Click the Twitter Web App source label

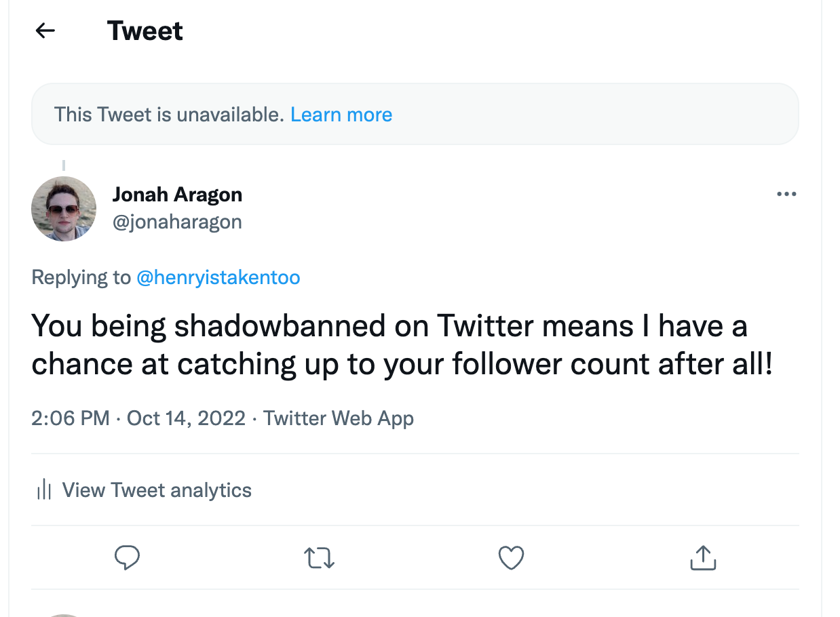[339, 418]
